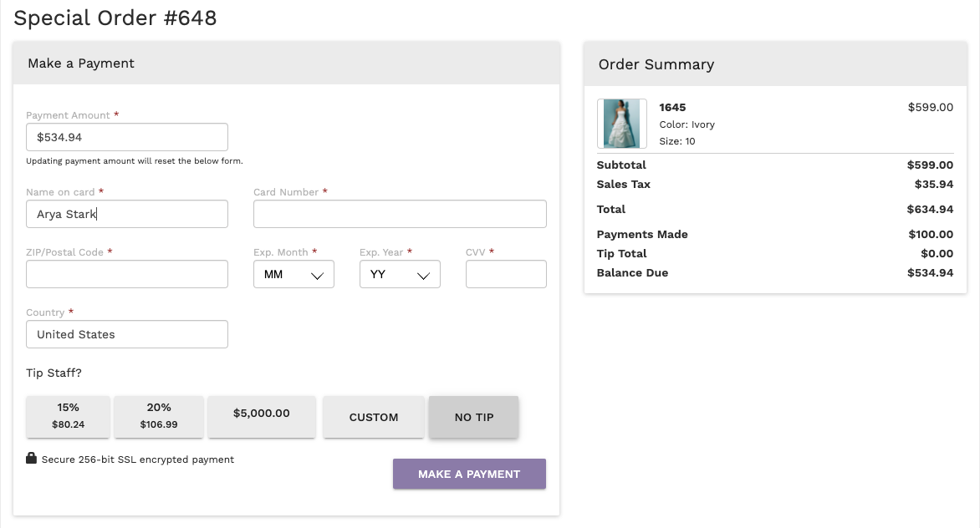Open the Exp. Month dropdown
Screen dimensions: 980x528
tap(293, 274)
